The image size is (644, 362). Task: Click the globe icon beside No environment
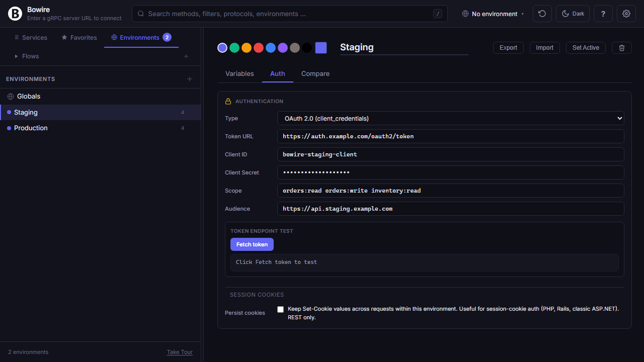click(x=465, y=14)
